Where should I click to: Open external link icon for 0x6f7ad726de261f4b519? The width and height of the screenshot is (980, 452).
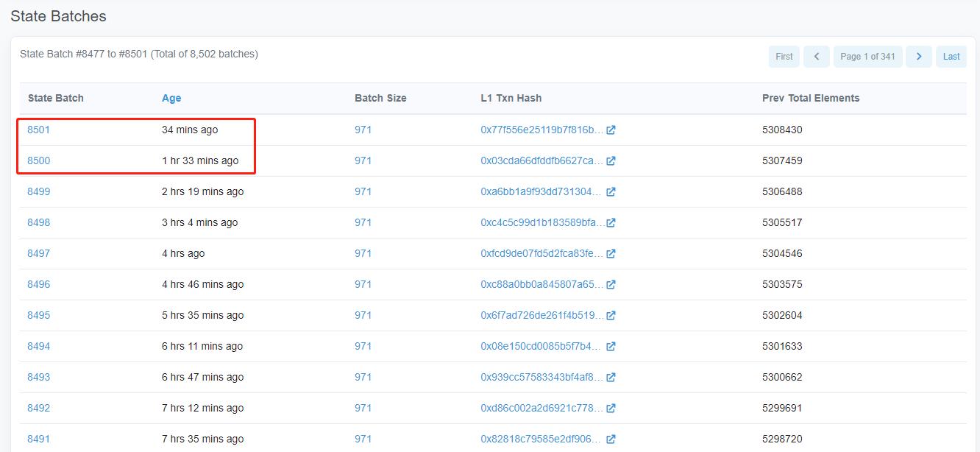point(611,316)
